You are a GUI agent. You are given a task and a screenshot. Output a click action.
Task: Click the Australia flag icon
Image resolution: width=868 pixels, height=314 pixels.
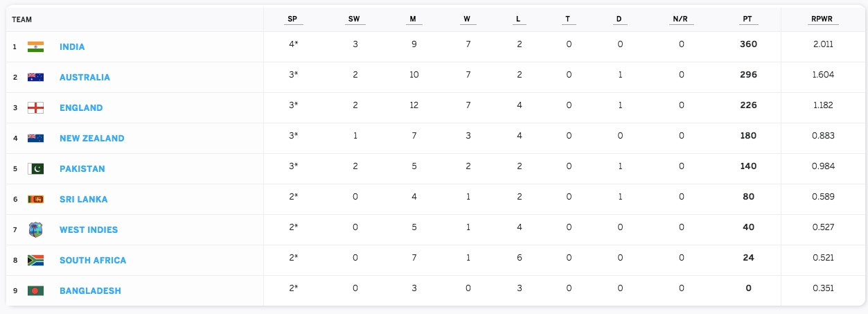pos(35,77)
